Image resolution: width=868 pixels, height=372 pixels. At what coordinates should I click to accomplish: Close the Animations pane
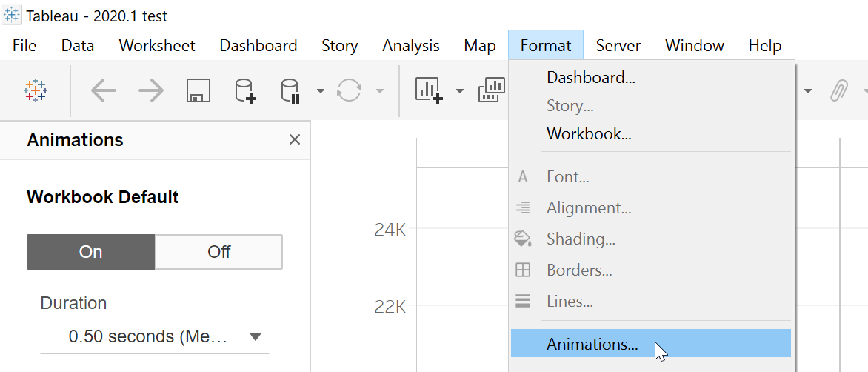pyautogui.click(x=294, y=139)
